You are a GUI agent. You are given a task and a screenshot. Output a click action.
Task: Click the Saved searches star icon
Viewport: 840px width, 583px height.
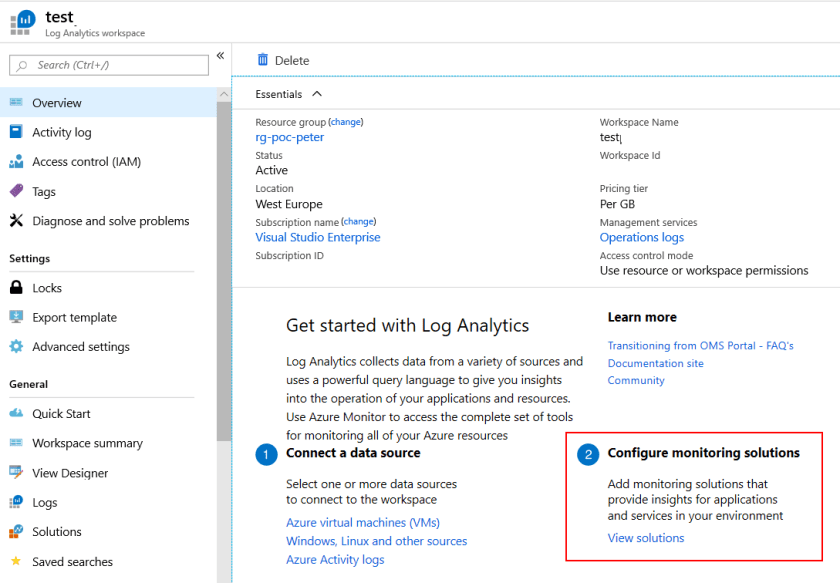pos(16,562)
